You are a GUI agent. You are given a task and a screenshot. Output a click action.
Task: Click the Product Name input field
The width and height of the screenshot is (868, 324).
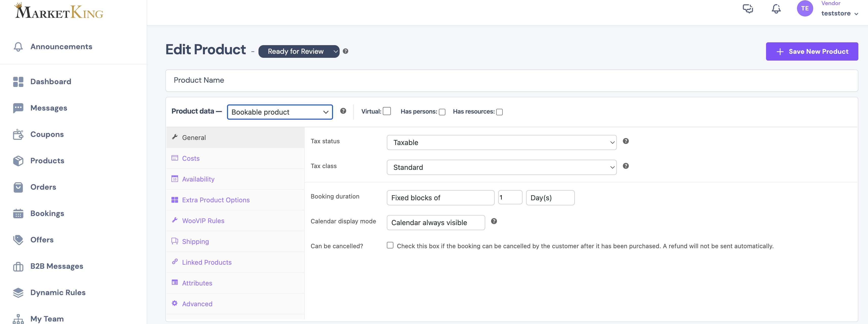(512, 81)
